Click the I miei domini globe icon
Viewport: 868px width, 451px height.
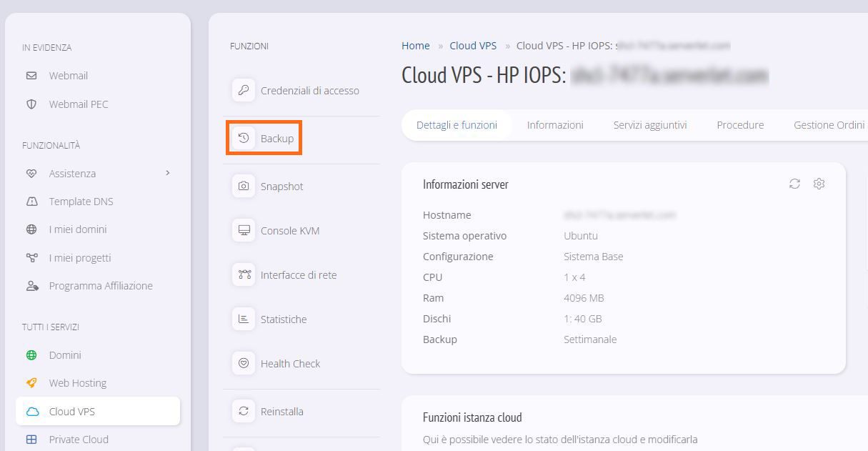point(31,229)
